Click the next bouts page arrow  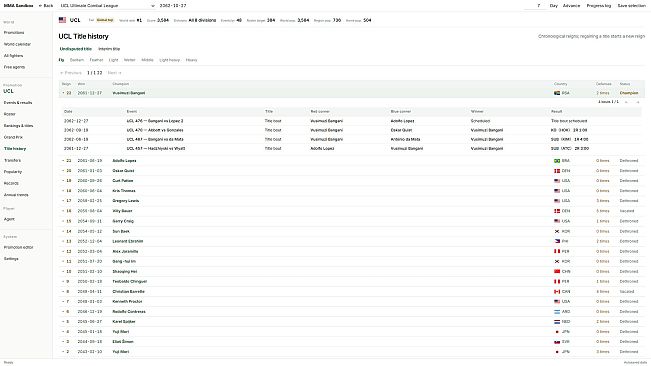click(x=638, y=102)
